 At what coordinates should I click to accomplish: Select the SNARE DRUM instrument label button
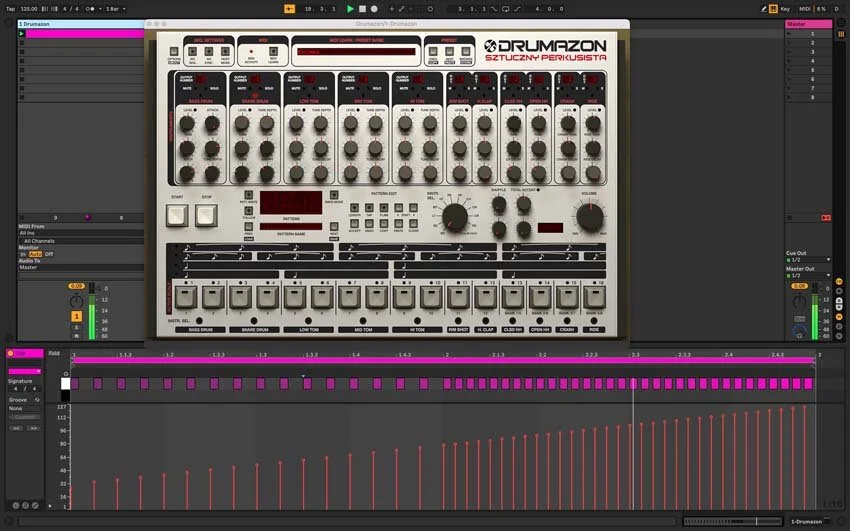coord(255,329)
